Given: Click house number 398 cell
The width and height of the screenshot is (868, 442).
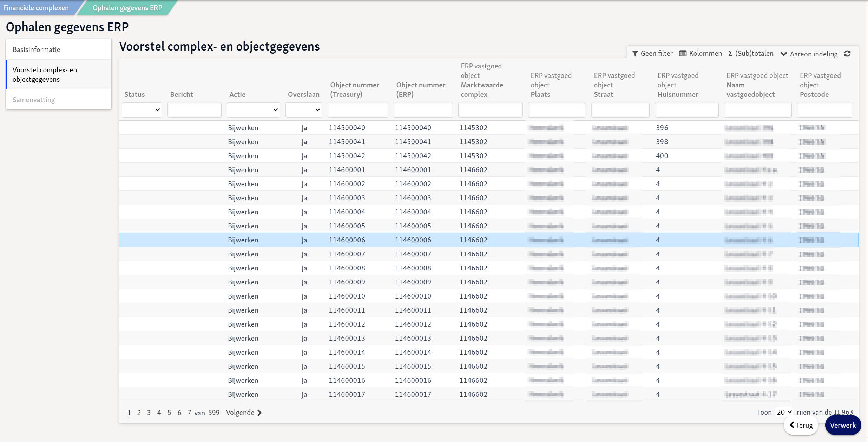Looking at the screenshot, I should (x=662, y=142).
